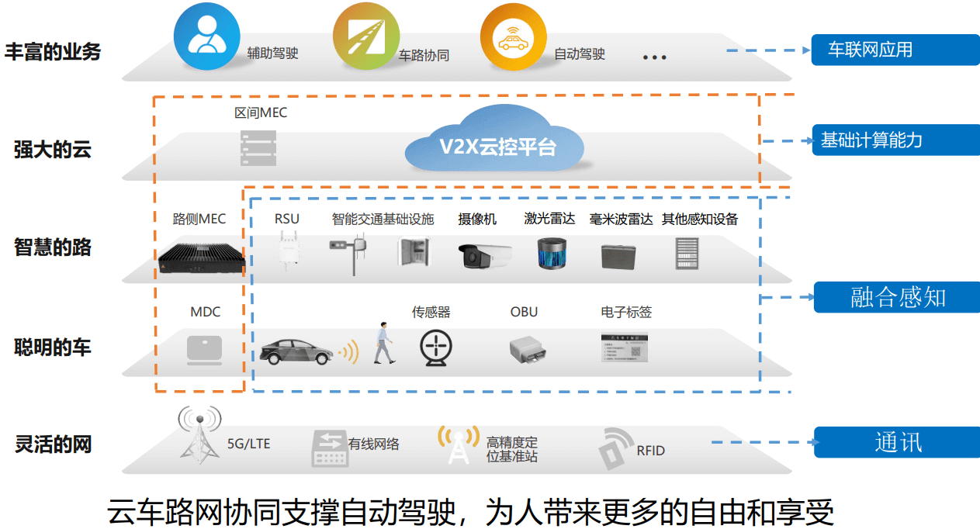
Task: Click the orange signal waves behind the car
Action: [x=348, y=351]
